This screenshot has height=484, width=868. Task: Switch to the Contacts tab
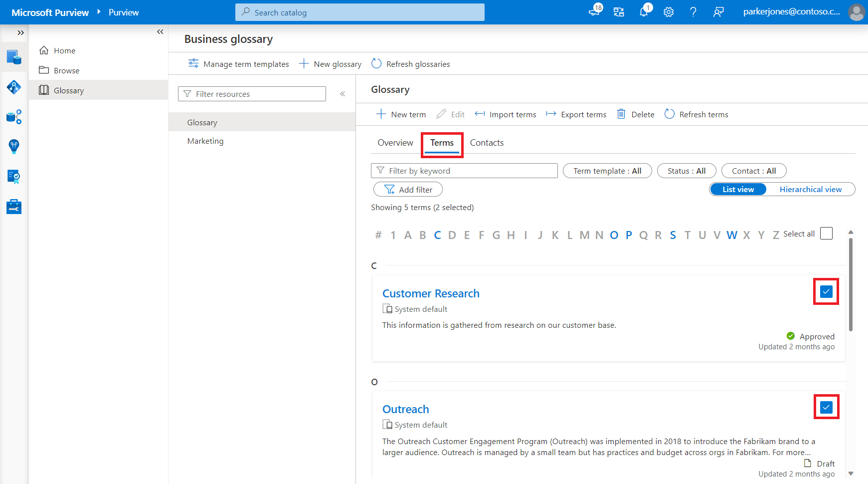pos(487,143)
